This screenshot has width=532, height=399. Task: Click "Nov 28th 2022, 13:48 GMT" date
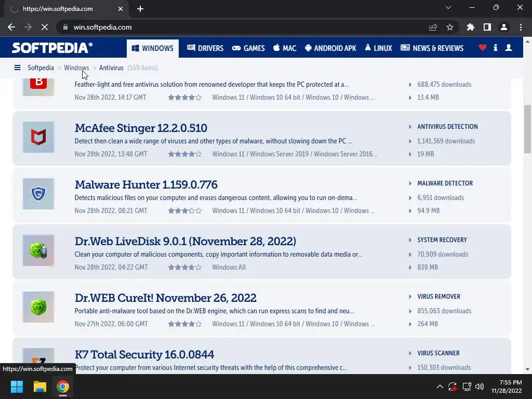[111, 154]
